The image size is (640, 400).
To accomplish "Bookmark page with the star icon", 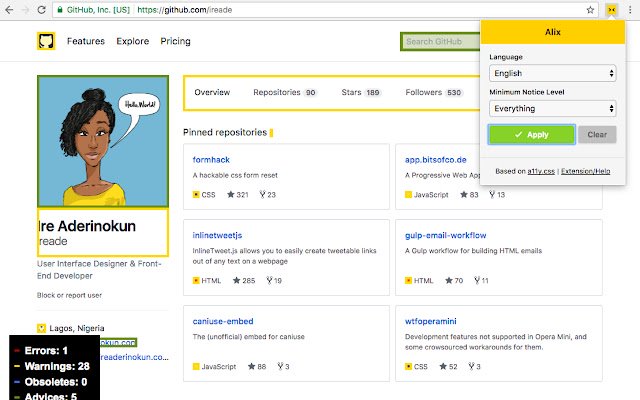I will tap(590, 10).
